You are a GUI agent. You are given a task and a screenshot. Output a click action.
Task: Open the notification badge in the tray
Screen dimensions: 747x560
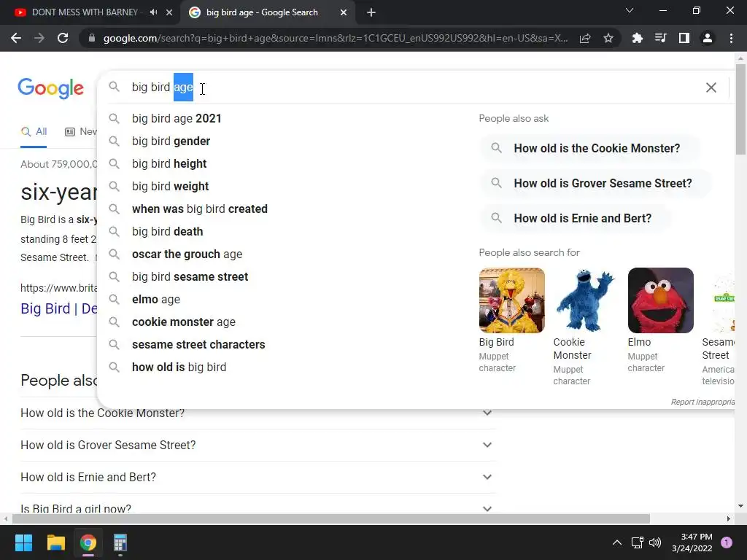[727, 542]
